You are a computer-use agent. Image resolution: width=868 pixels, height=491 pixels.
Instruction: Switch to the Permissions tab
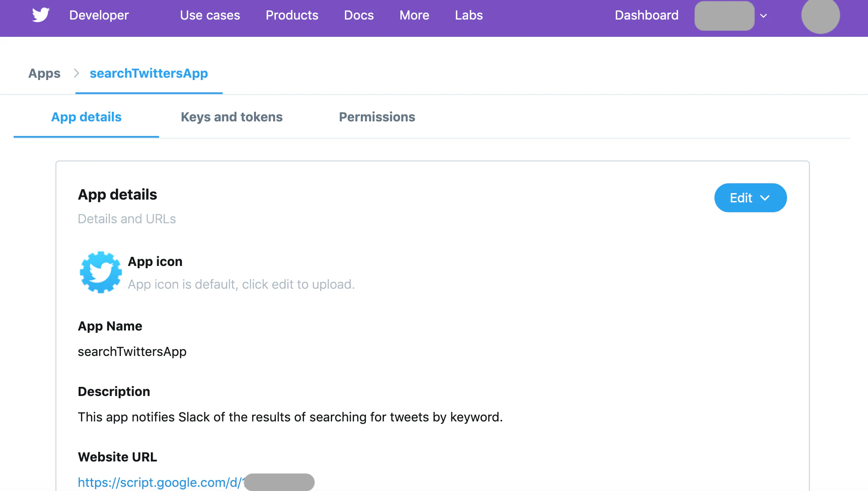pyautogui.click(x=377, y=117)
